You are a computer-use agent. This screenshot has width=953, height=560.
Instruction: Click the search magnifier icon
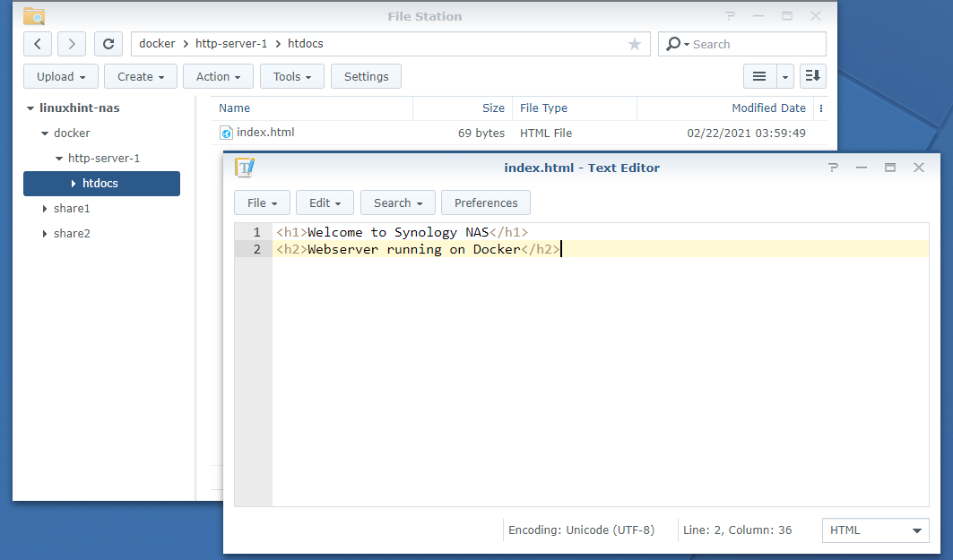click(x=674, y=44)
